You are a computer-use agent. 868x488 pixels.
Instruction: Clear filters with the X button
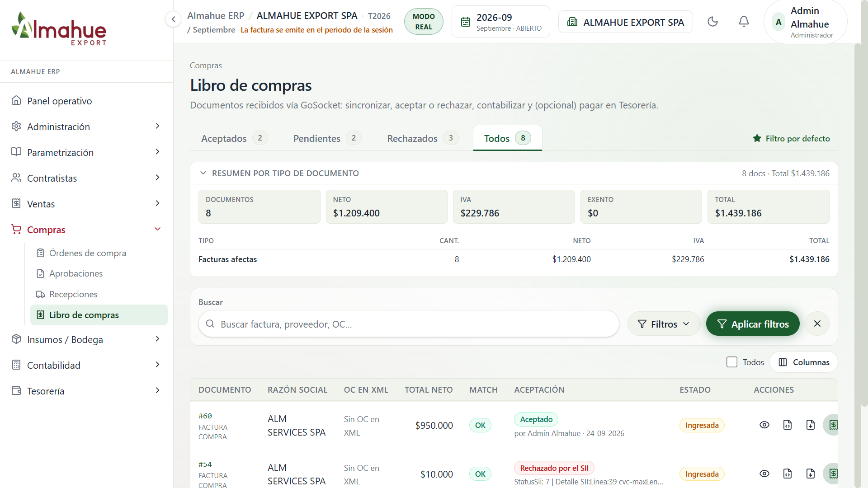817,324
